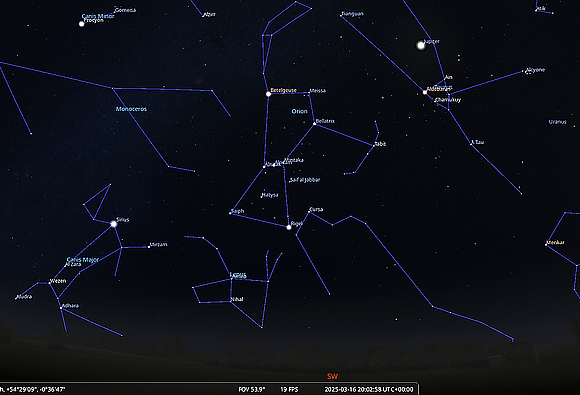The width and height of the screenshot is (580, 395).
Task: Select the bright star Rigel
Action: pos(289,227)
